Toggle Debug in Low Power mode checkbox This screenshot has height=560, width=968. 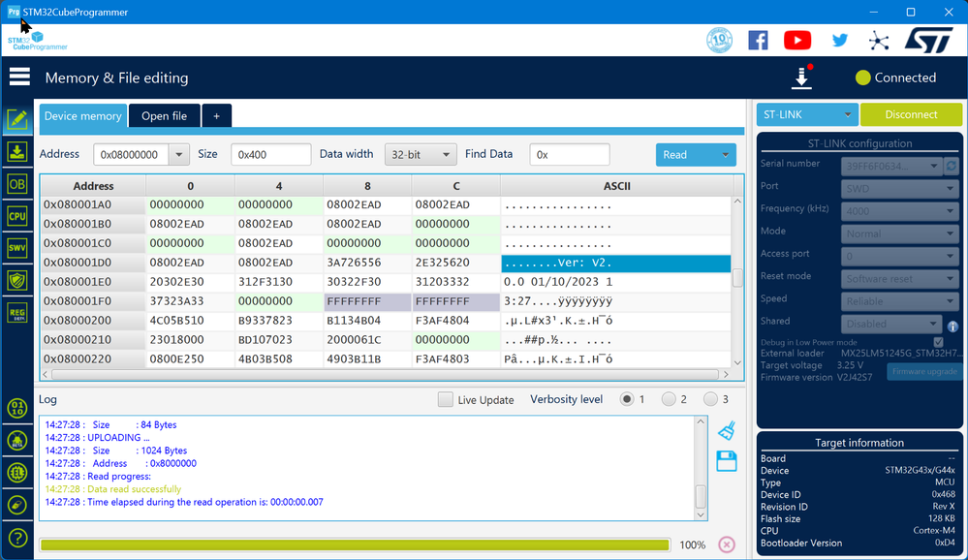pos(938,342)
